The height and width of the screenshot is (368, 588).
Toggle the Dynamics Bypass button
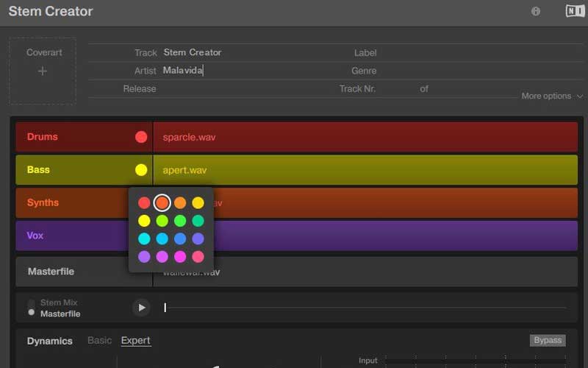pyautogui.click(x=548, y=340)
